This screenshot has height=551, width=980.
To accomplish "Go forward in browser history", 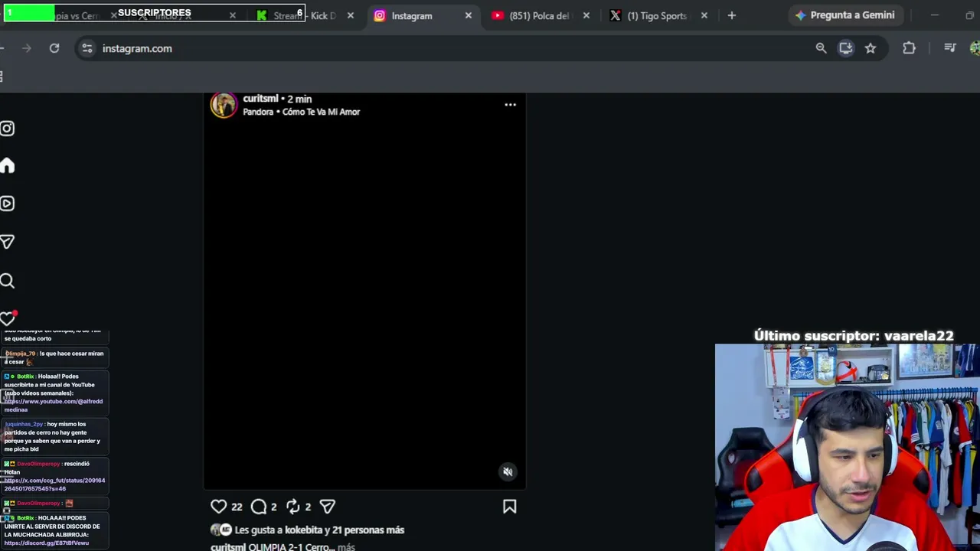I will pyautogui.click(x=27, y=48).
